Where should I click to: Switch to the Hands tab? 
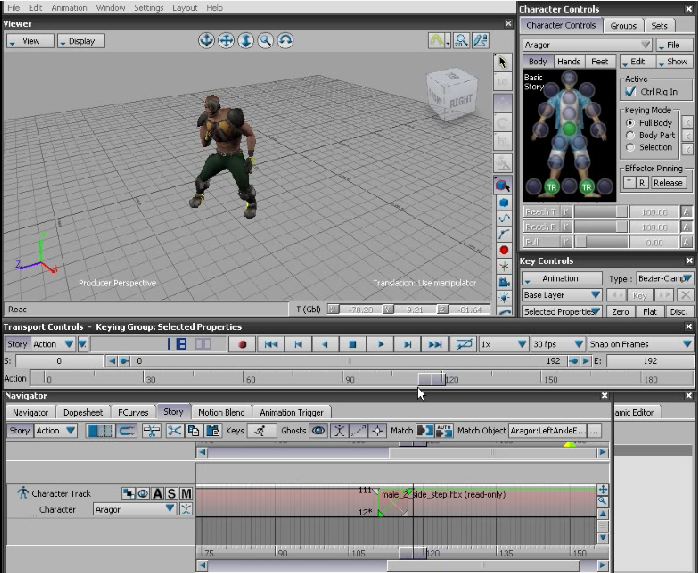(569, 61)
